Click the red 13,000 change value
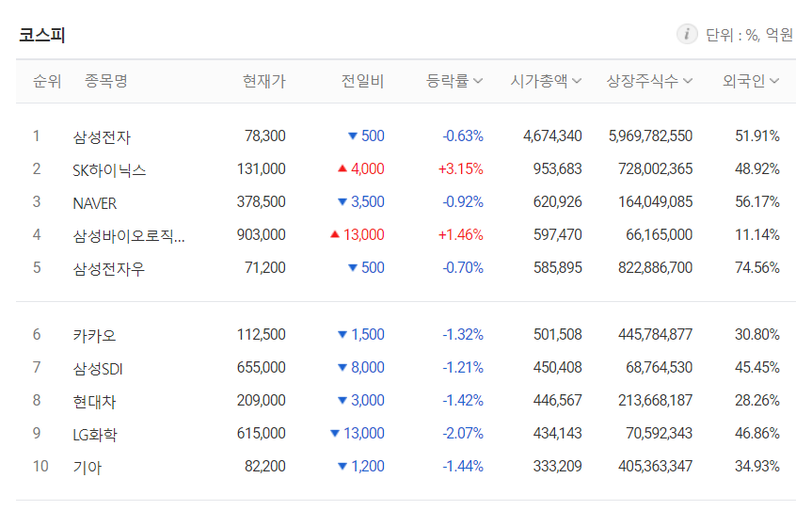Viewport: 812px width, 510px height. click(x=364, y=234)
